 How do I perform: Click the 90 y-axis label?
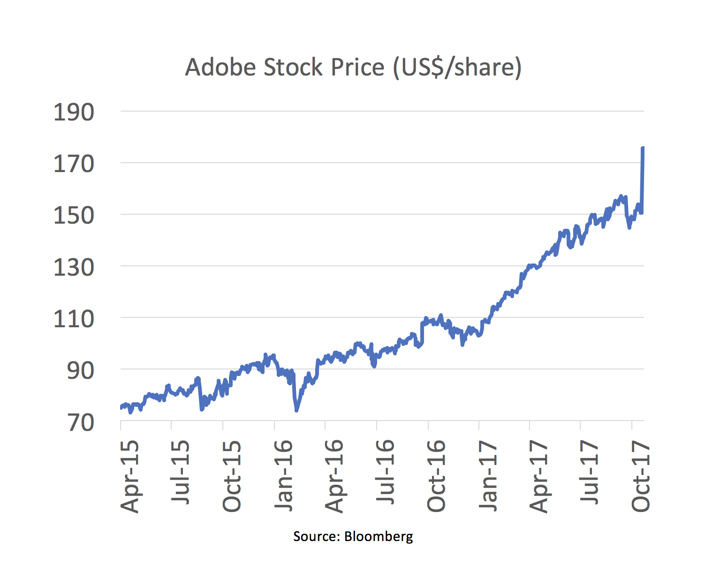click(80, 370)
